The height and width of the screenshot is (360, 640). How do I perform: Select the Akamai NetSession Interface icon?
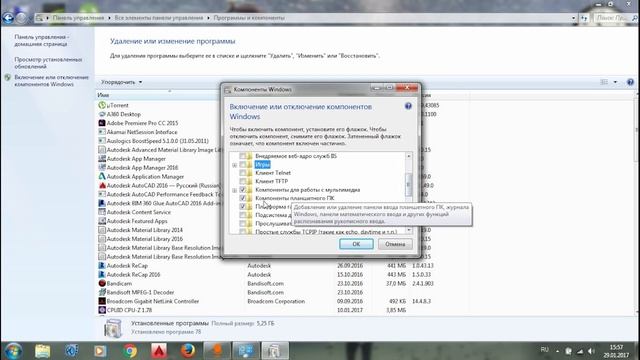point(102,132)
